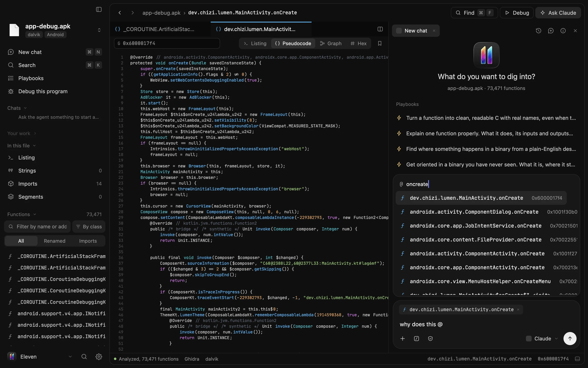Open chat history clock icon
Viewport: 588px width, 368px height.
(x=538, y=31)
